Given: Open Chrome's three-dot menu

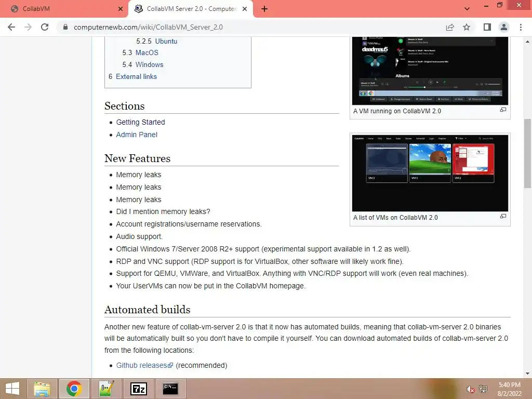Looking at the screenshot, I should [521, 27].
